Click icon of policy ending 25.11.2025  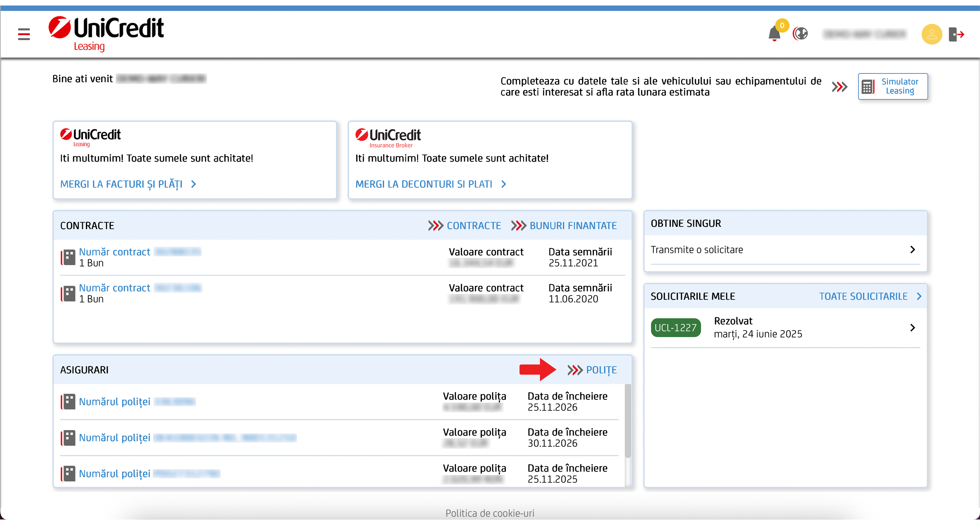pyautogui.click(x=68, y=474)
